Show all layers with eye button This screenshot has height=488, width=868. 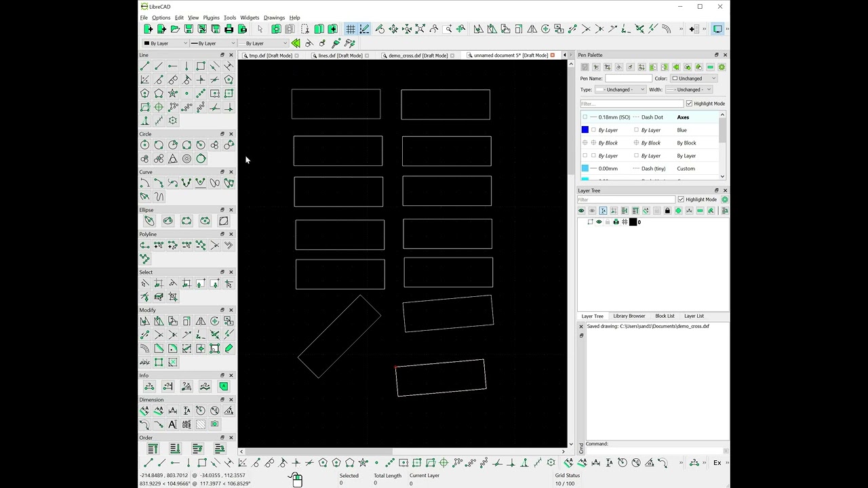click(581, 211)
